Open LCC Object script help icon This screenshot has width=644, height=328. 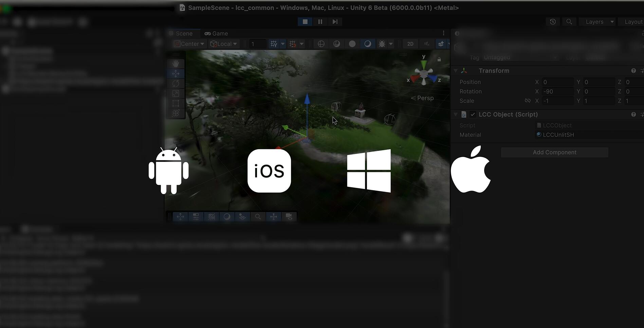coord(633,114)
